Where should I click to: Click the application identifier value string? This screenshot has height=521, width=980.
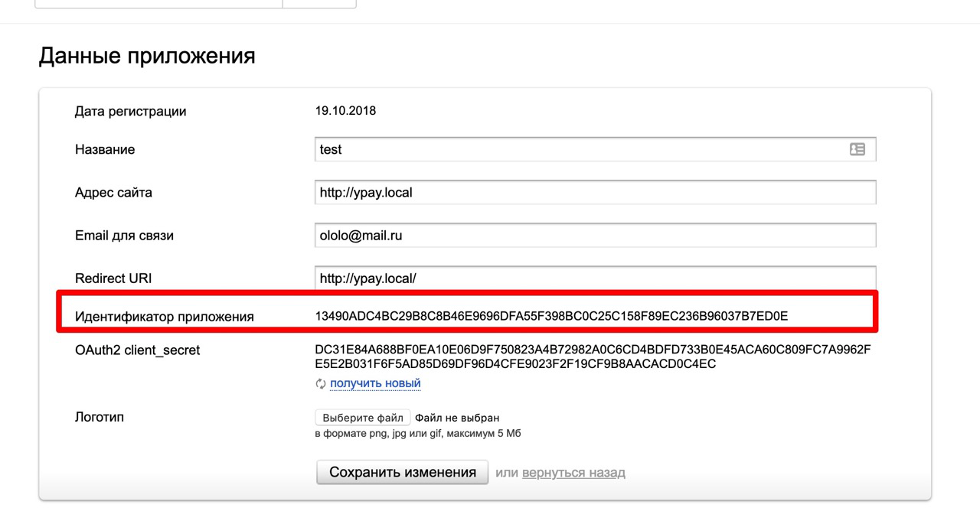551,316
